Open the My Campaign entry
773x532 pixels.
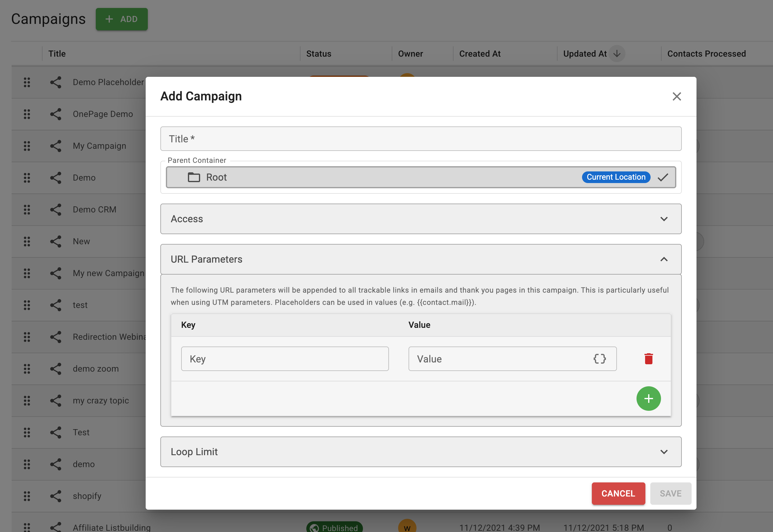point(99,146)
